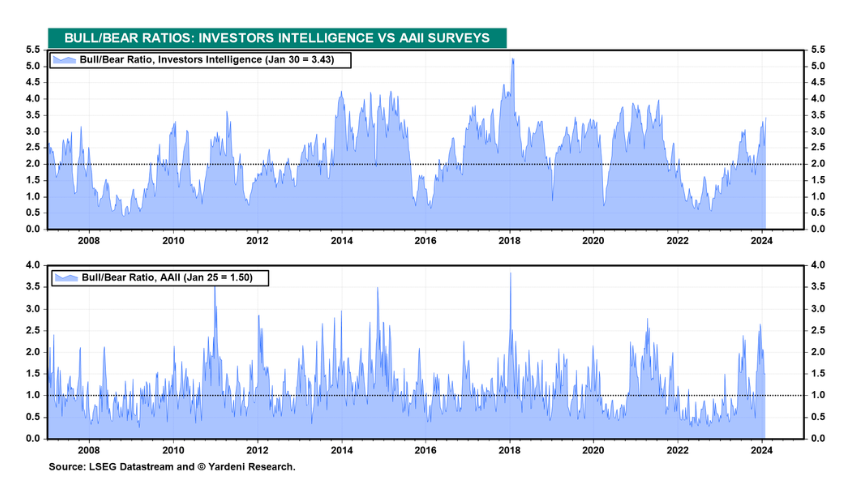Click the latest data point in top chart
855x491 pixels.
(x=766, y=118)
